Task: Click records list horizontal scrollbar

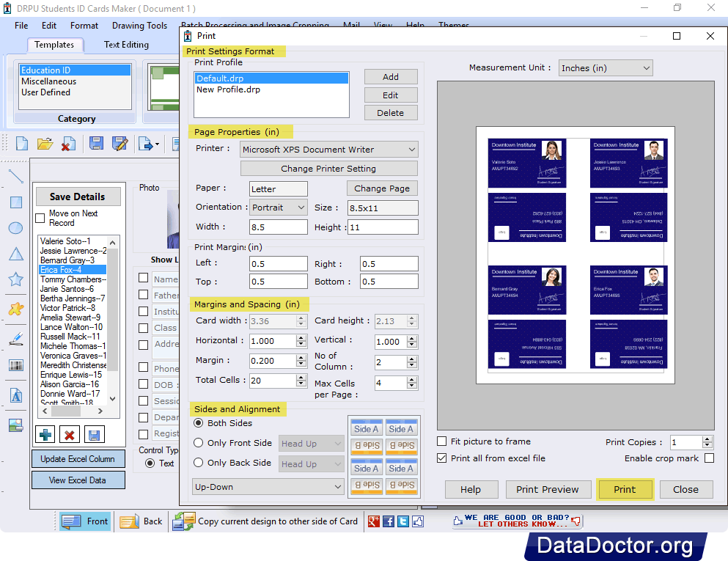Action: tap(73, 411)
